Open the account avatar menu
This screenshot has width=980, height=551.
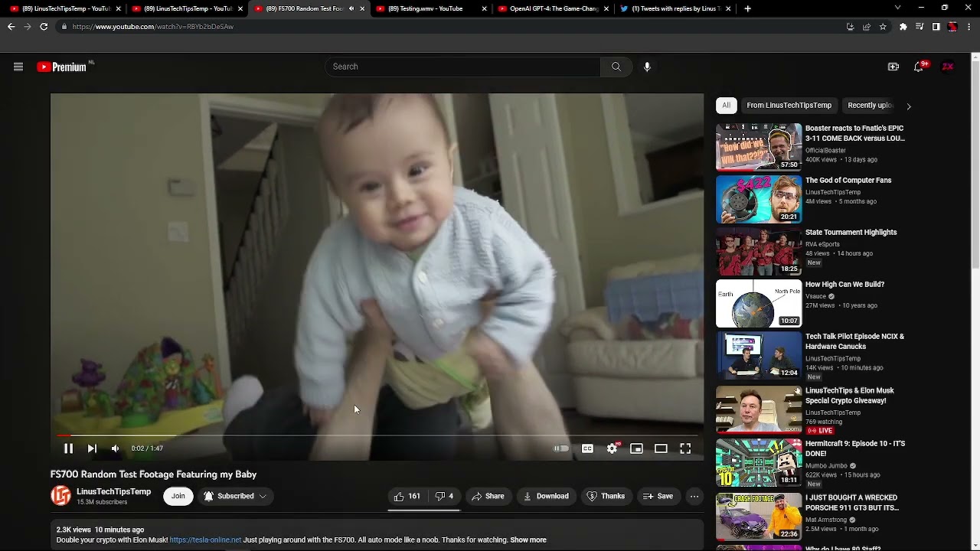click(x=948, y=67)
